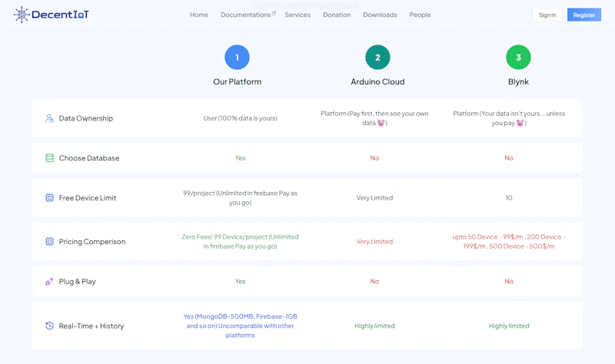Click 'Zero Fees! 99 Device/project' cell
The width and height of the screenshot is (615, 364).
pos(240,242)
